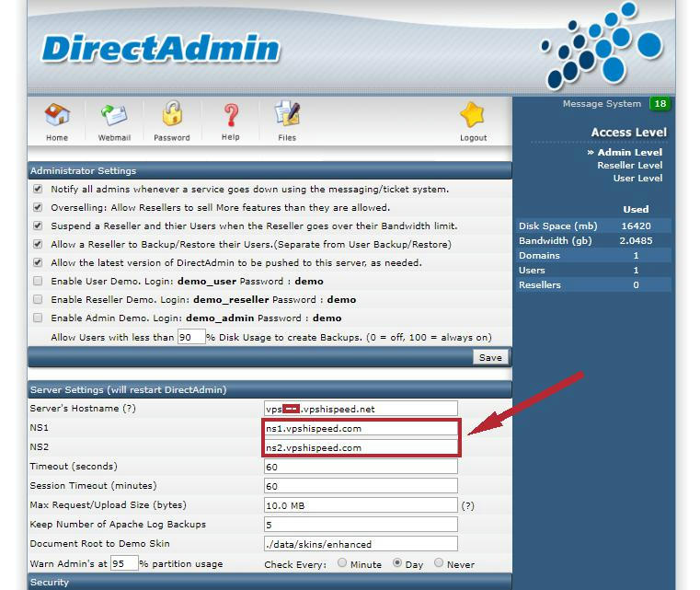Select the Day check interval radio
Screen dimensions: 700x590
coord(396,562)
